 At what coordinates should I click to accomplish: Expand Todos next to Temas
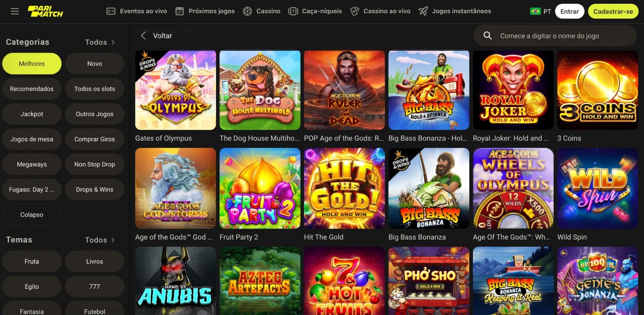(x=100, y=240)
